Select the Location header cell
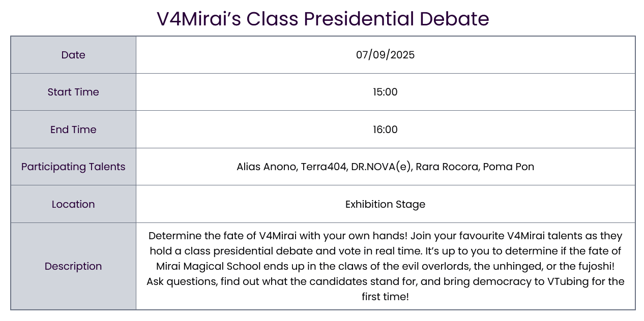Viewport: 644px width, 321px height. pos(73,204)
